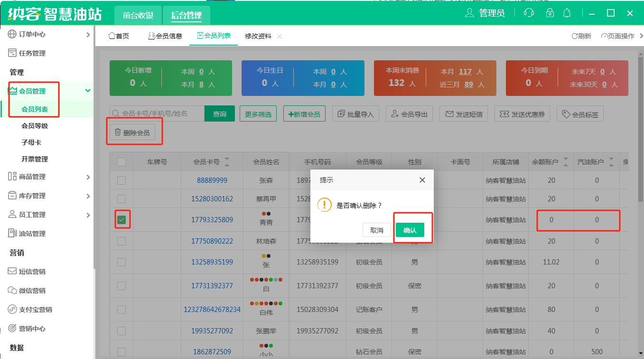
Task: Collapse the 会员管理 sidebar section
Action: coord(87,91)
